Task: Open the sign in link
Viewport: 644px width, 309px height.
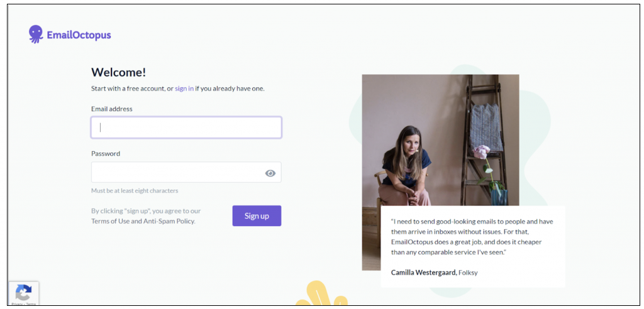Action: [x=184, y=88]
